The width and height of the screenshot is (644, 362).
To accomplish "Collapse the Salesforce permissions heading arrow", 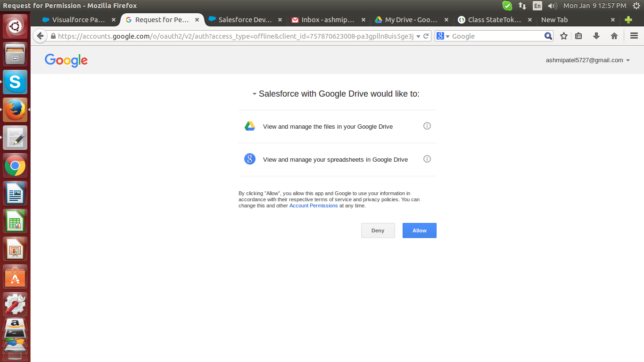I will pos(255,94).
